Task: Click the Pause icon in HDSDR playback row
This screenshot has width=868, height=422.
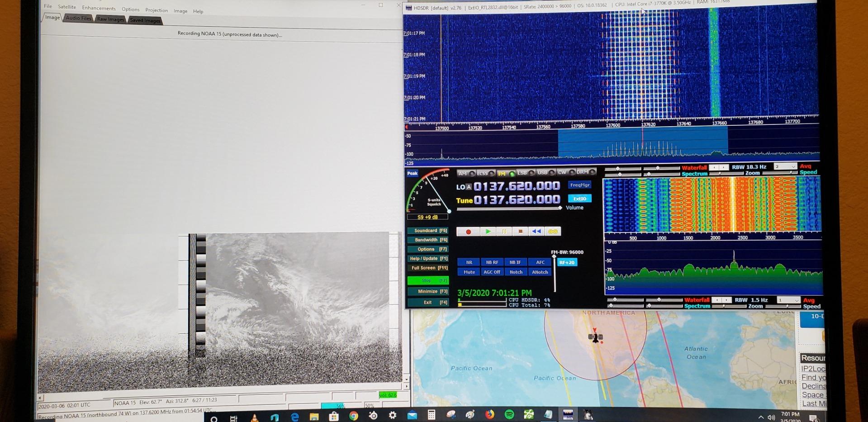Action: coord(504,232)
